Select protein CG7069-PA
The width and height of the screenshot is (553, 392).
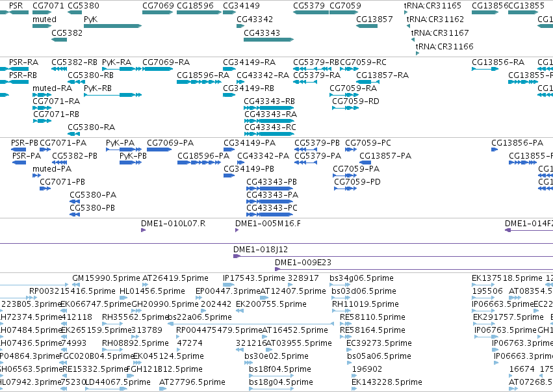159,150
